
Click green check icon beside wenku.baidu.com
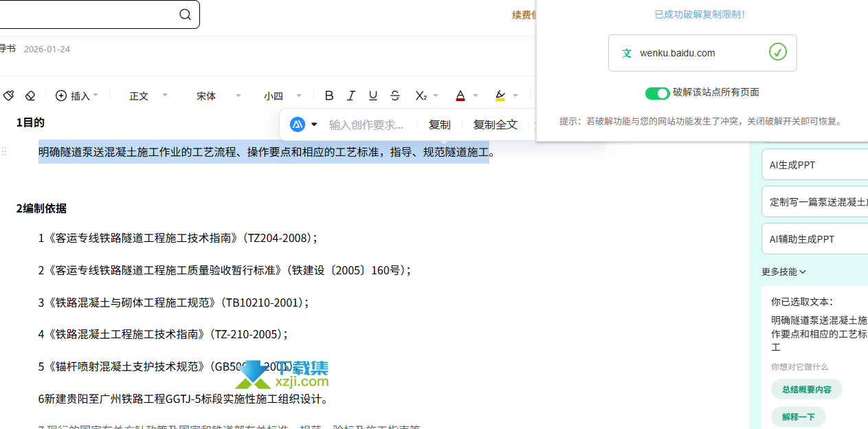777,52
